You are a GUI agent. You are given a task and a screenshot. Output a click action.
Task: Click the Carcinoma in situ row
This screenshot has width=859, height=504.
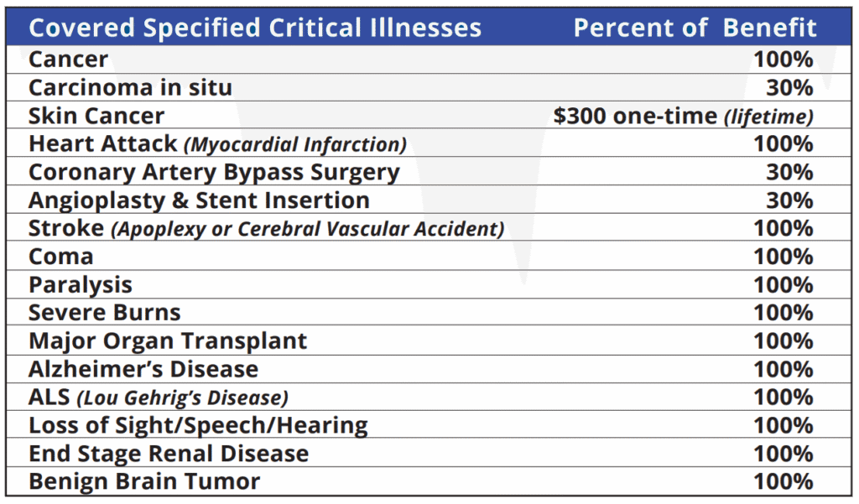pyautogui.click(x=130, y=87)
